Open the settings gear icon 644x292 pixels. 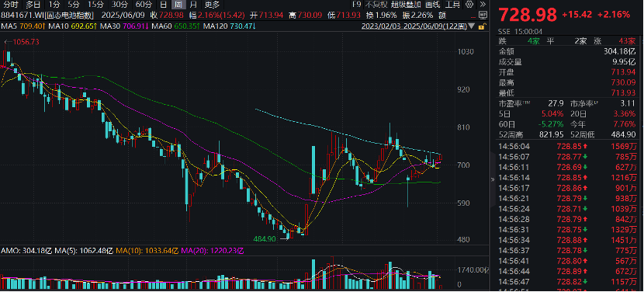pos(469,5)
